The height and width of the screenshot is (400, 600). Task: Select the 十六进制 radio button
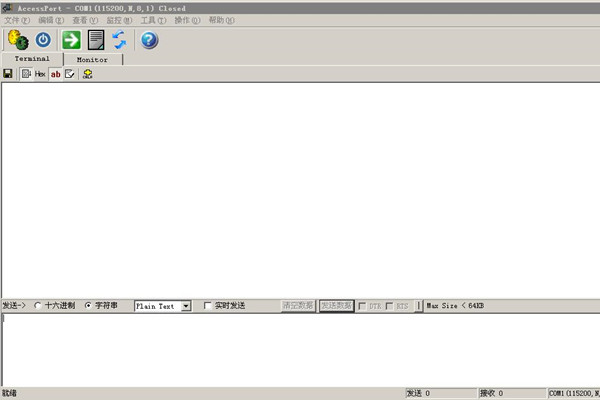(39, 306)
